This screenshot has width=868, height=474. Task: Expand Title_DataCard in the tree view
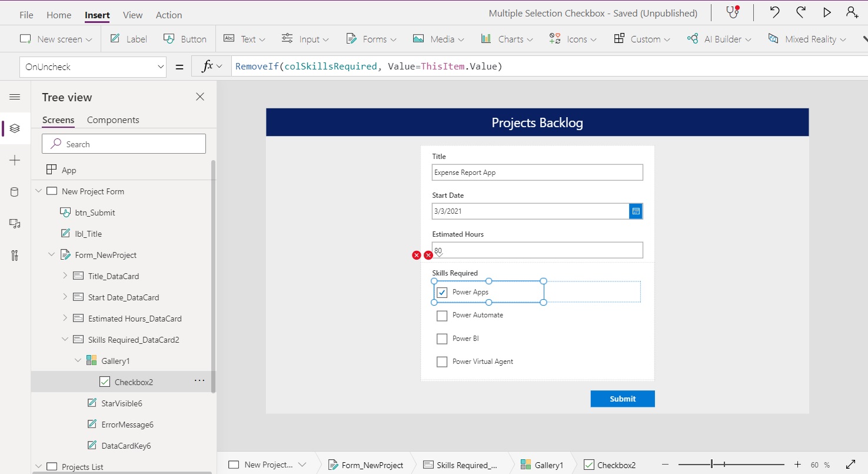pos(65,276)
